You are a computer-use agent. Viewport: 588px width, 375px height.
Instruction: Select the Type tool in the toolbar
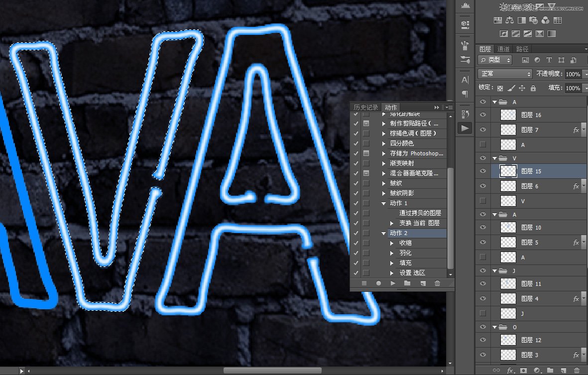pos(465,79)
